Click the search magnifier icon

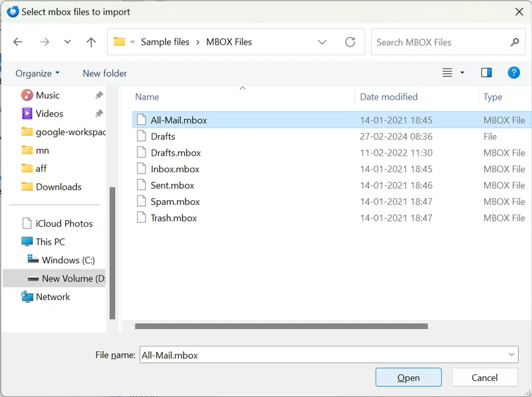[514, 42]
